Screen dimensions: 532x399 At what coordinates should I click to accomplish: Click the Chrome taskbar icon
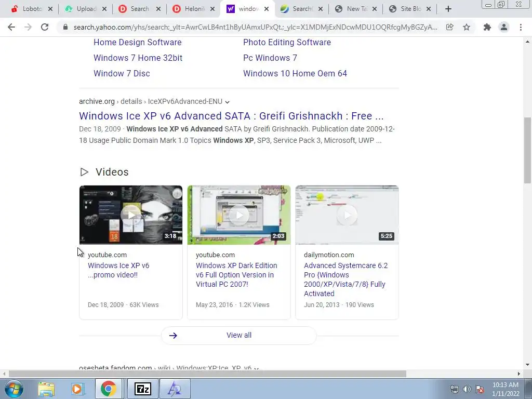108,389
